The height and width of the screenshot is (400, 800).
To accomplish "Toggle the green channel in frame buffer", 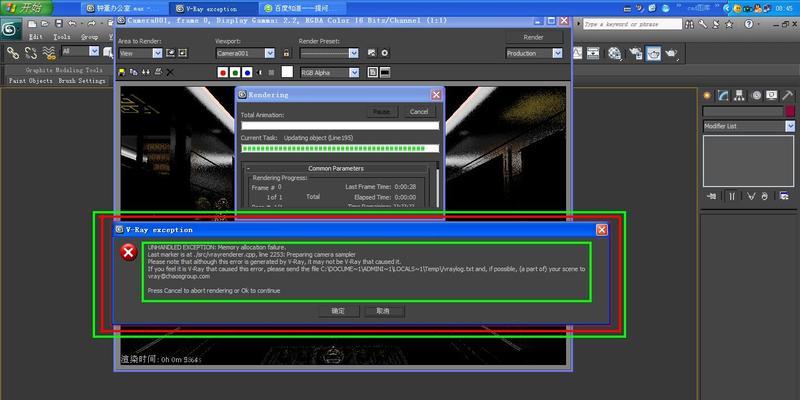I will 235,73.
